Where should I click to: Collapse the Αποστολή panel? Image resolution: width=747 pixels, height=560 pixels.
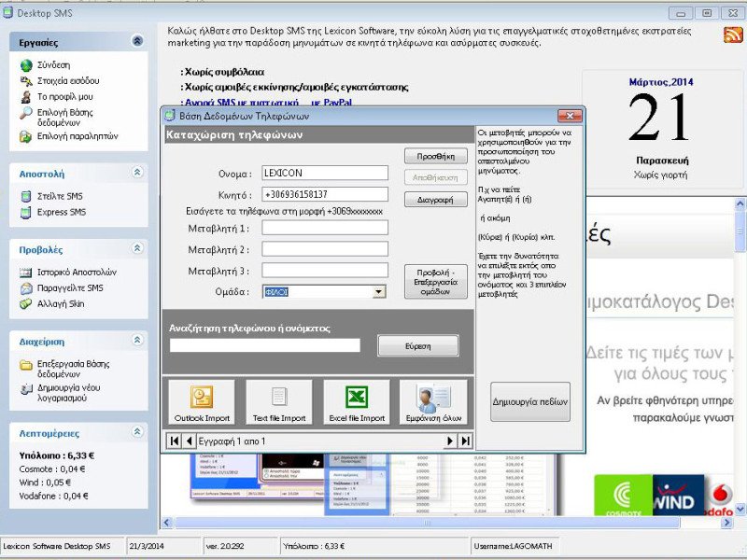tap(137, 173)
